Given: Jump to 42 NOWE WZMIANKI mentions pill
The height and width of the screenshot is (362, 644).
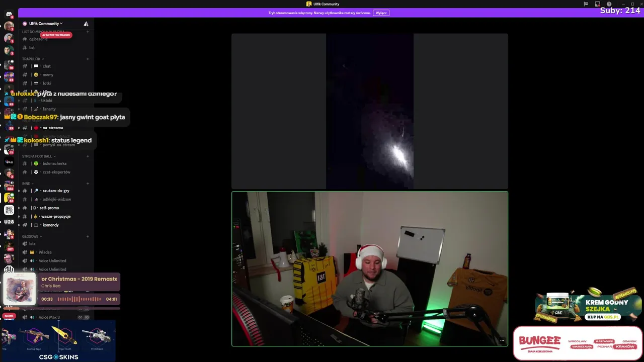Looking at the screenshot, I should (56, 35).
